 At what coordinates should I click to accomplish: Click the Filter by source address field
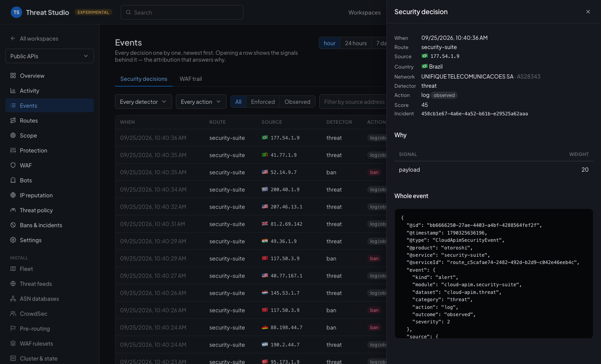tap(353, 102)
